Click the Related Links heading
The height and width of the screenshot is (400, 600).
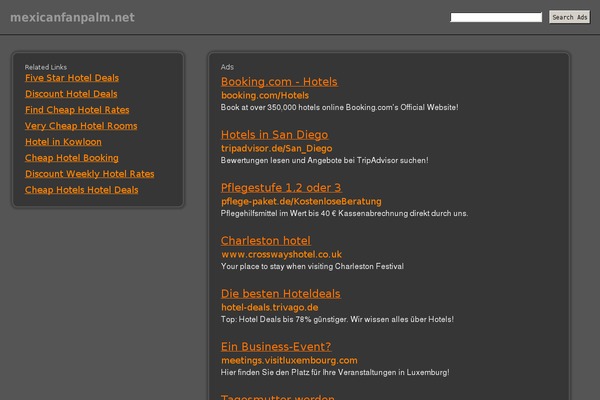coord(46,67)
